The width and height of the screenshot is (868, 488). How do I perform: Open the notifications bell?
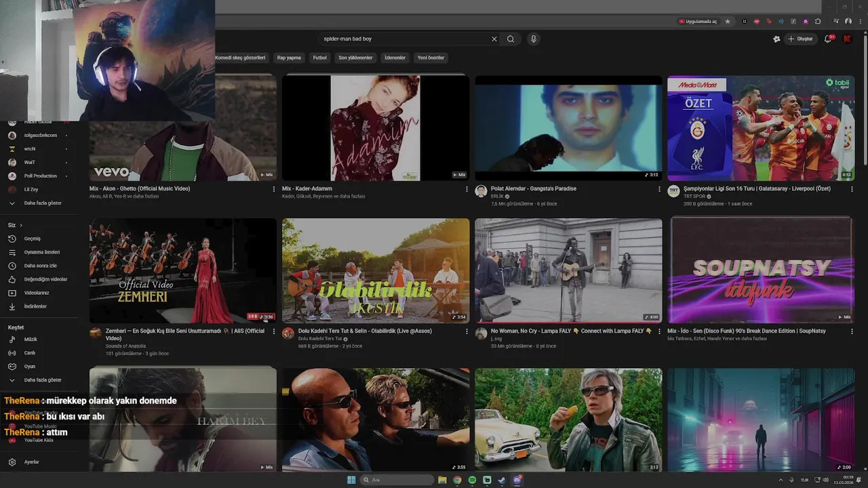pyautogui.click(x=828, y=39)
